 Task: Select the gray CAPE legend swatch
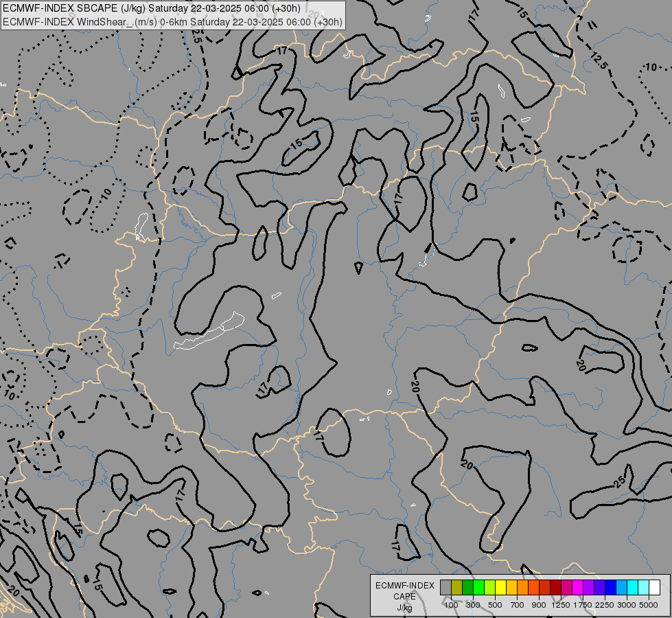[x=445, y=588]
